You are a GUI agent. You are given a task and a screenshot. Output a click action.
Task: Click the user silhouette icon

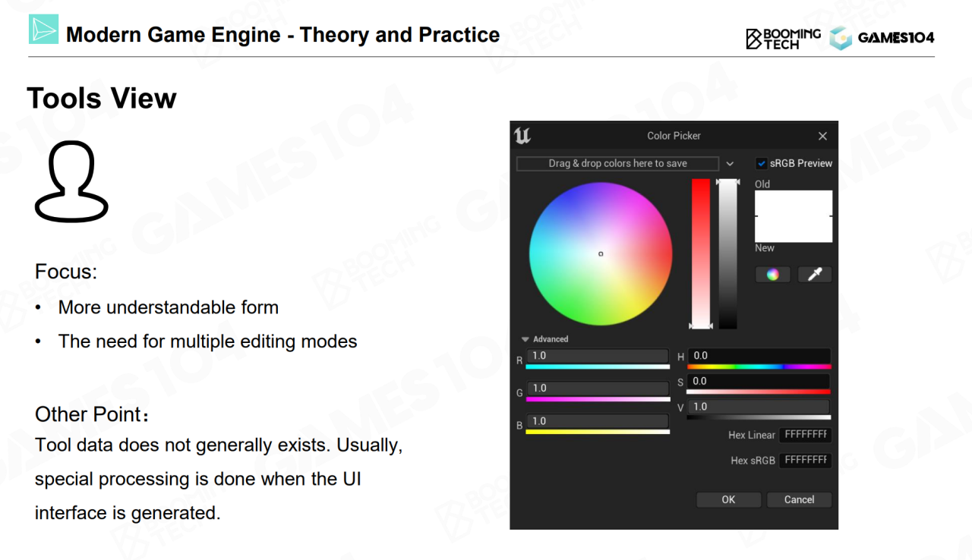coord(71,182)
